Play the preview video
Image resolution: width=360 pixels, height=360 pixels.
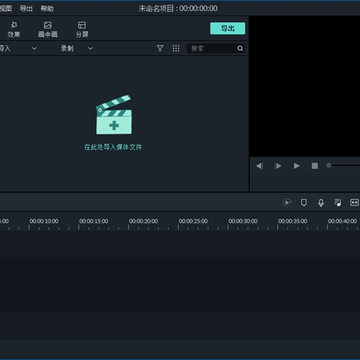(x=296, y=166)
